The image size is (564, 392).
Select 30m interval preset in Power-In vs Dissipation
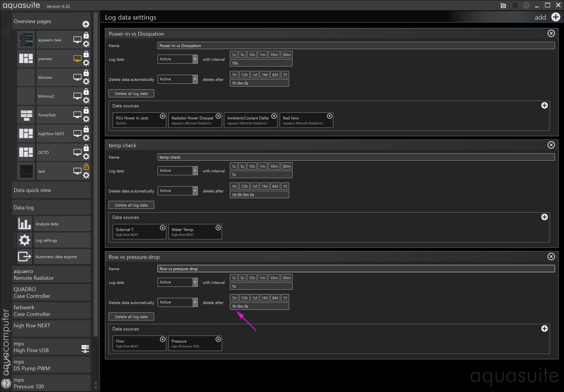[286, 55]
